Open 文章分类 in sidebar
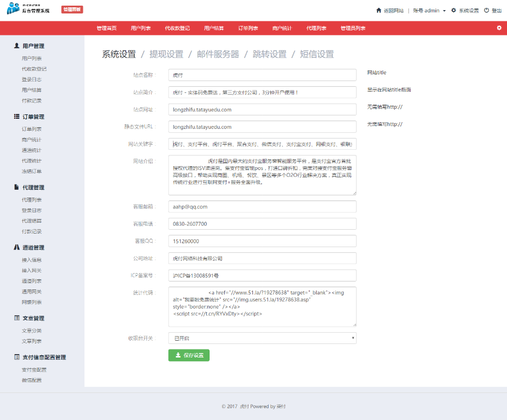 tap(32, 330)
